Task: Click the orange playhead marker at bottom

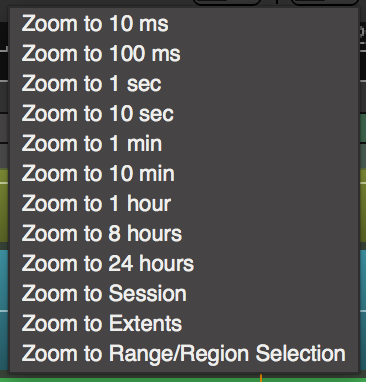Action: click(x=261, y=378)
